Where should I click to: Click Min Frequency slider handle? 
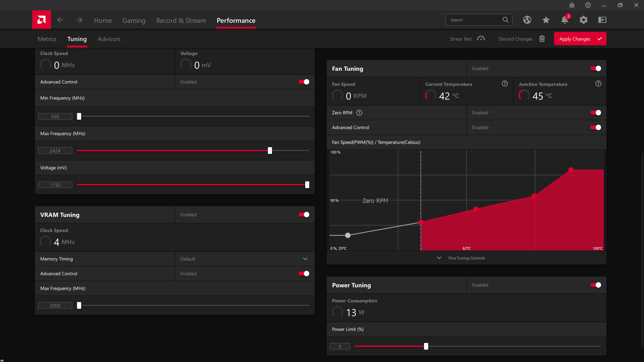point(79,116)
